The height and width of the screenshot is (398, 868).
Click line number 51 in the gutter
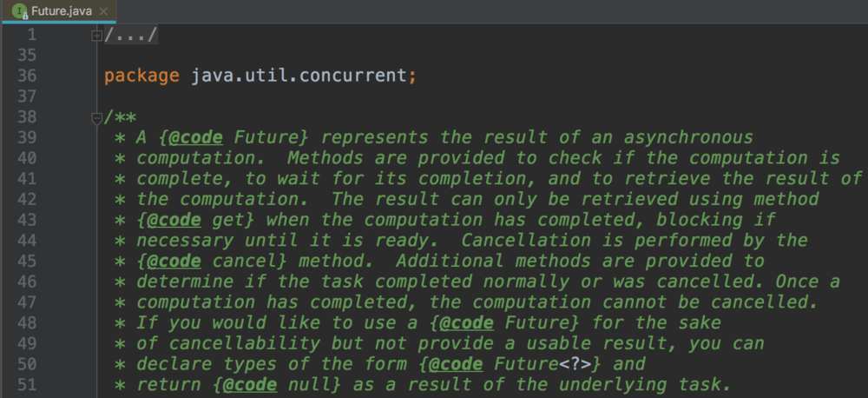[26, 385]
